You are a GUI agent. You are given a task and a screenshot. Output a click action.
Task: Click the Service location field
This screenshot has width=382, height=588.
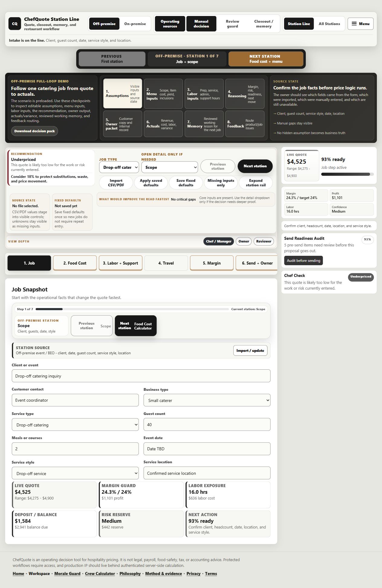pos(207,473)
